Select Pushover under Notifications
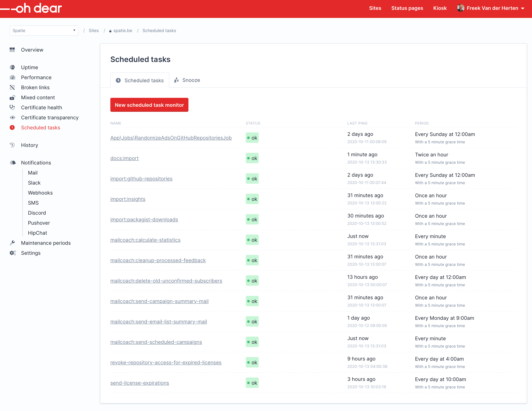Image resolution: width=532 pixels, height=411 pixels. click(x=39, y=223)
